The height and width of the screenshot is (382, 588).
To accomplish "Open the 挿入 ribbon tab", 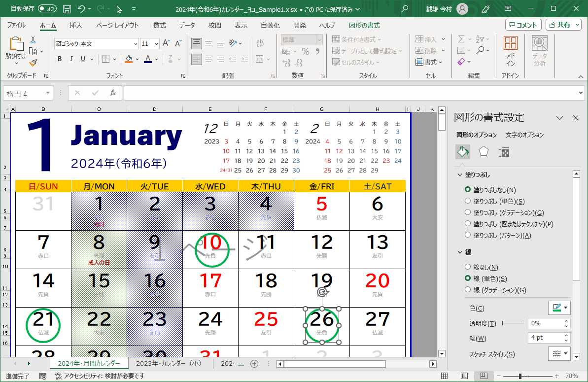I will pyautogui.click(x=75, y=25).
